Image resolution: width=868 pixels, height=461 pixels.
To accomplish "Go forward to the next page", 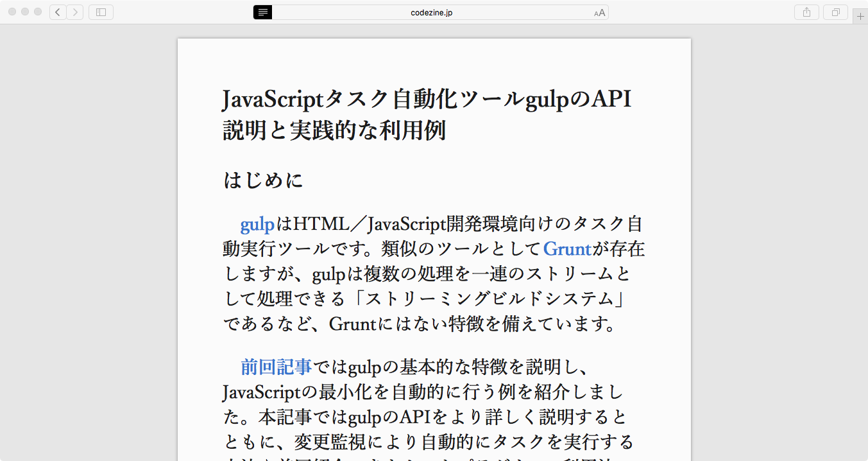I will point(75,12).
